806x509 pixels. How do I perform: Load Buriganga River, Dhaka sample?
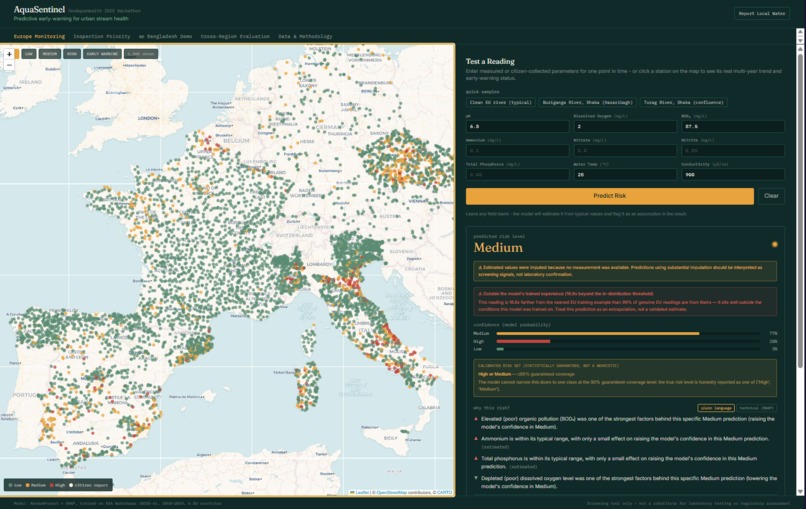(x=588, y=102)
